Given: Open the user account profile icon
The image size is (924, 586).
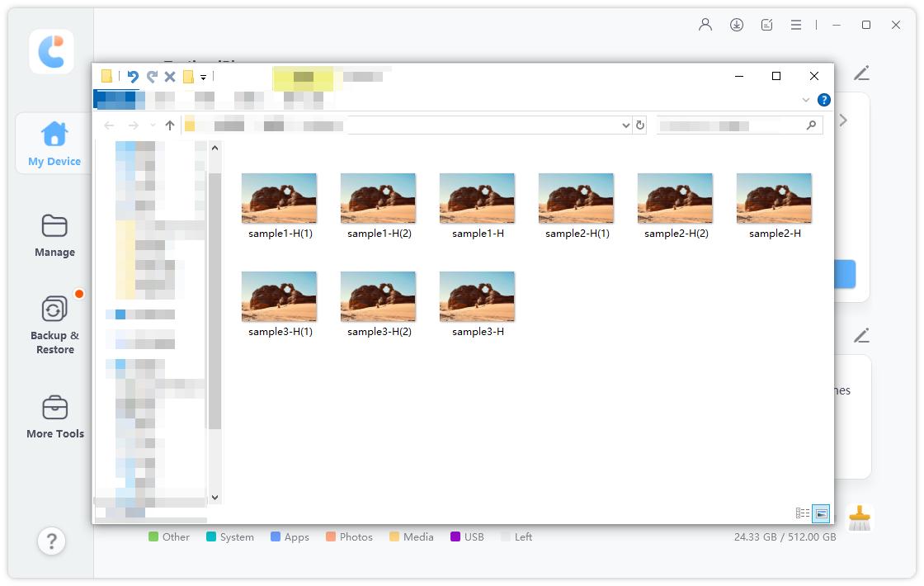Looking at the screenshot, I should [705, 25].
